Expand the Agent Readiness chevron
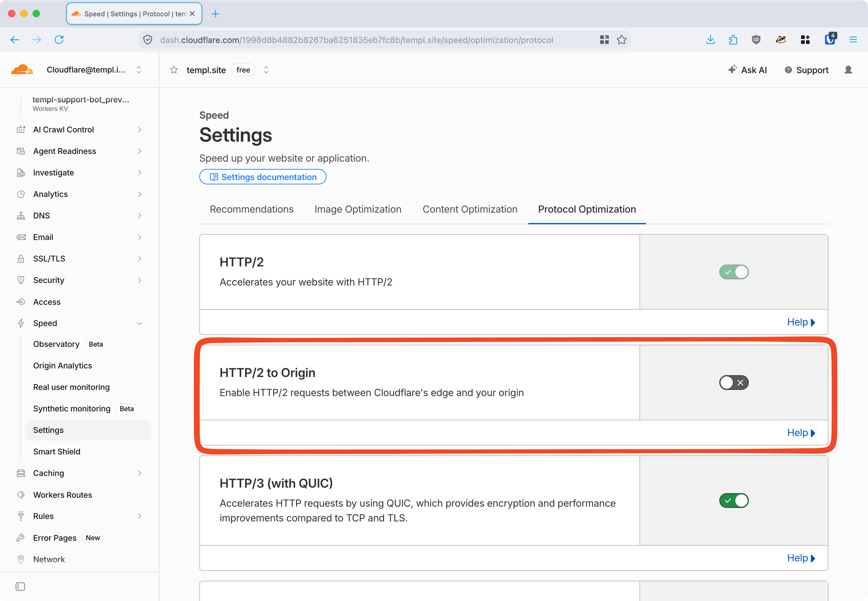Viewport: 868px width, 601px height. [140, 151]
